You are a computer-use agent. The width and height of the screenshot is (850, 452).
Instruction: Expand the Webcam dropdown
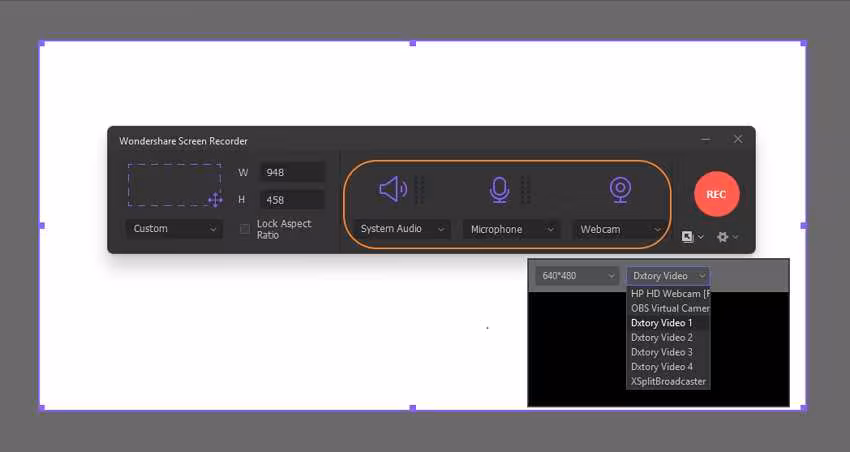pyautogui.click(x=620, y=230)
